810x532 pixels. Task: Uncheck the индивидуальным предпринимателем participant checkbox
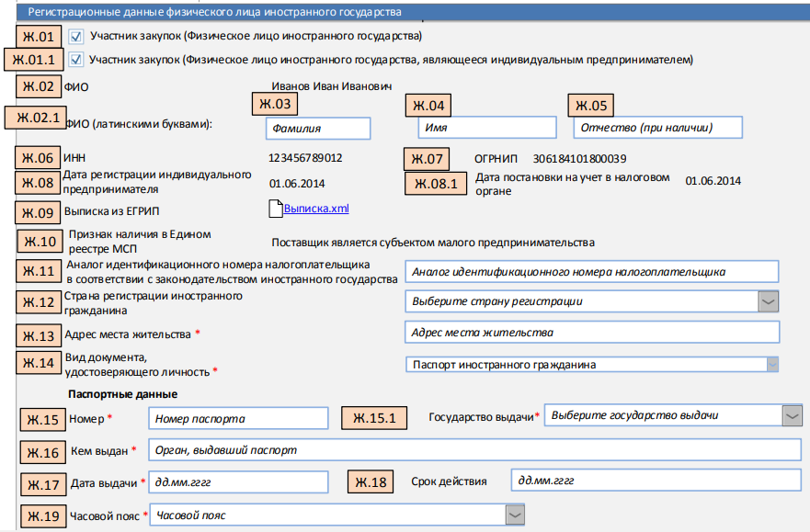click(77, 60)
